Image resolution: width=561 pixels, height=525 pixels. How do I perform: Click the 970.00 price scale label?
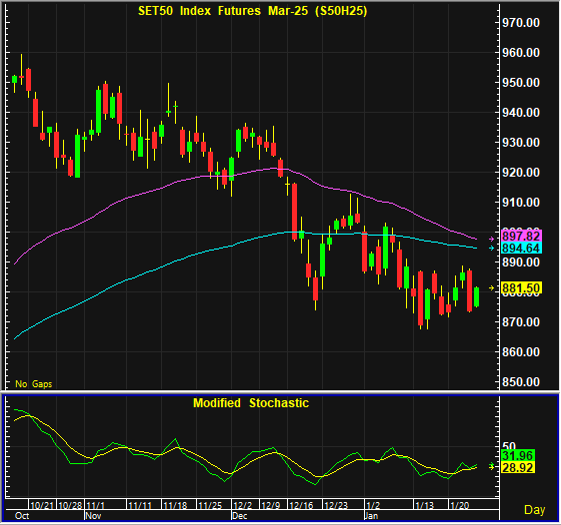tap(521, 23)
